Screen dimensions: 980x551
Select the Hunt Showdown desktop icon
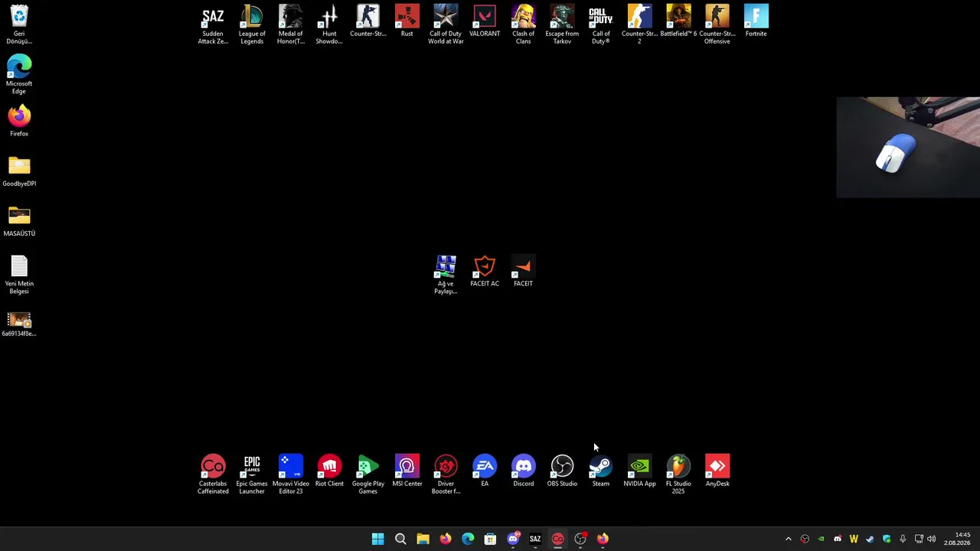[x=329, y=24]
